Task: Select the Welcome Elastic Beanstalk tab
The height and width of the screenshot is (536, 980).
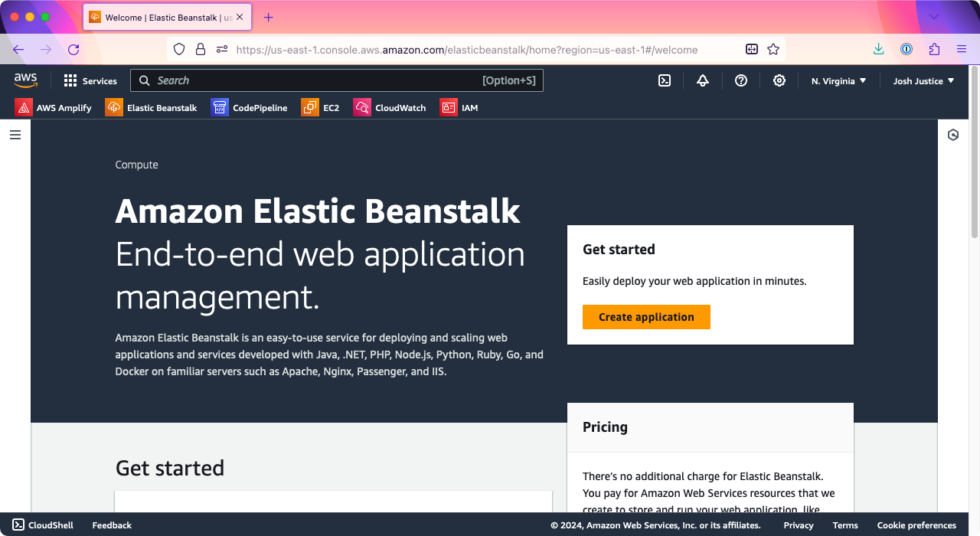Action: (x=167, y=17)
